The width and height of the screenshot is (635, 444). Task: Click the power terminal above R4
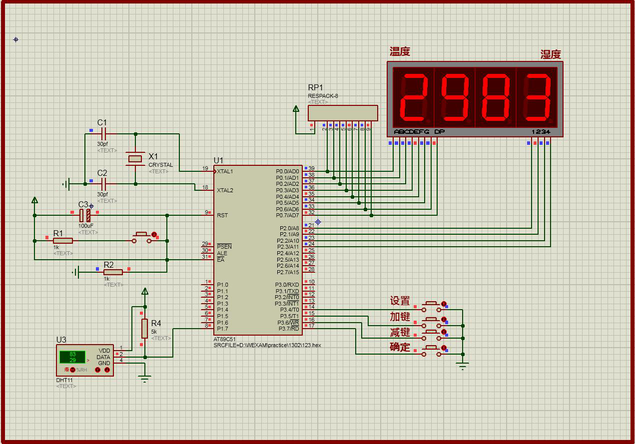pos(144,289)
